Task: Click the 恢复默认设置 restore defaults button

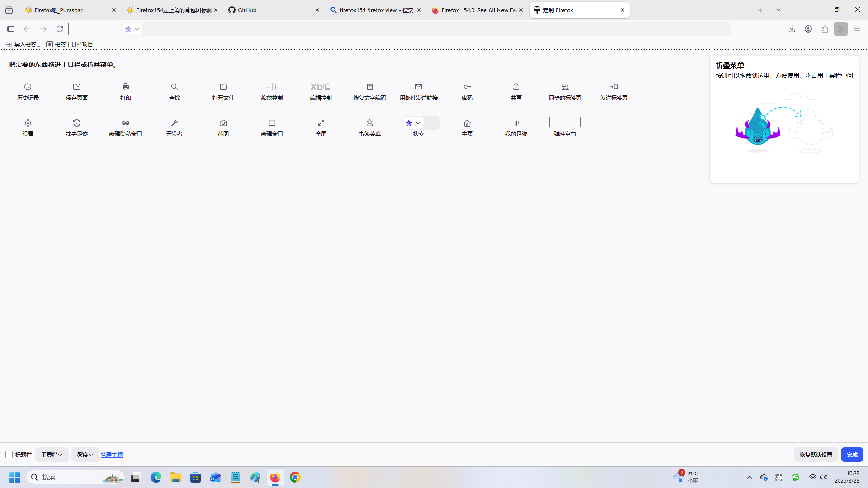Action: [x=816, y=455]
